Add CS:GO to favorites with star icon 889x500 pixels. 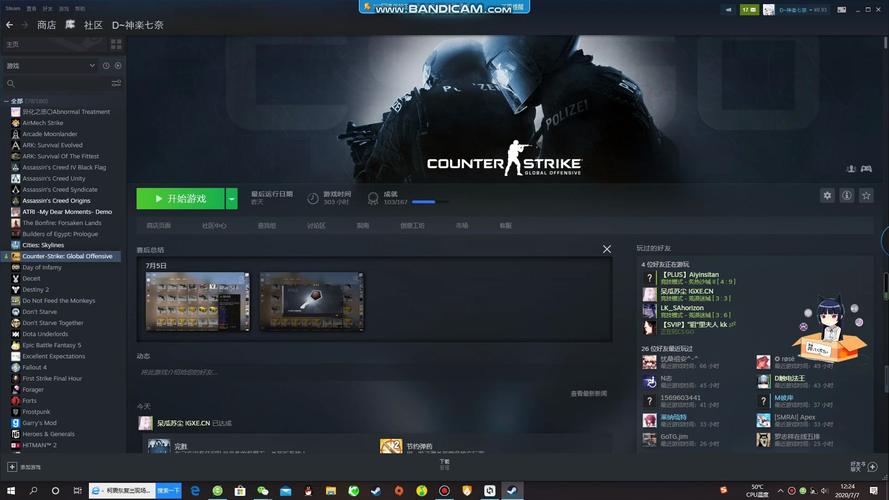point(867,196)
